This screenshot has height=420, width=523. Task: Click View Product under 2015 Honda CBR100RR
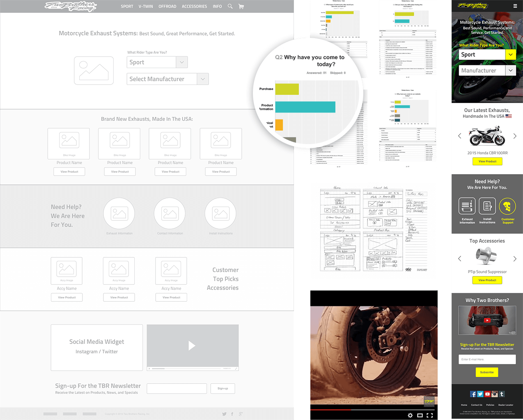487,161
